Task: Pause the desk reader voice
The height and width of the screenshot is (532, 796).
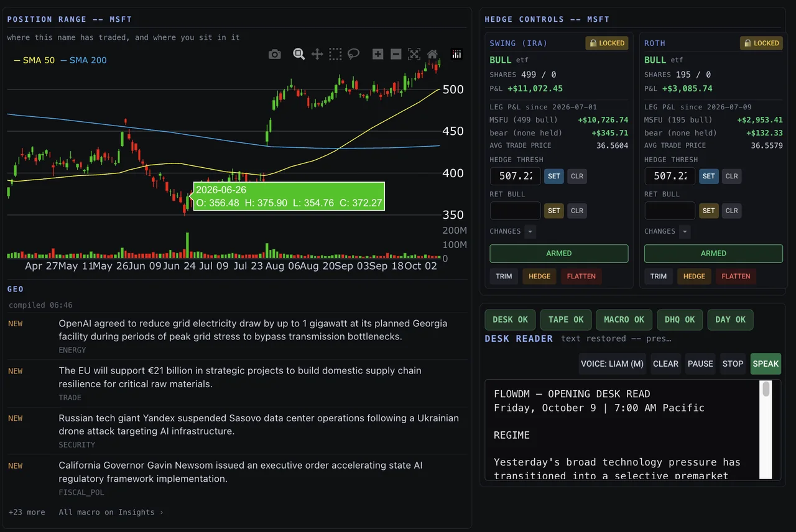Action: [x=700, y=364]
